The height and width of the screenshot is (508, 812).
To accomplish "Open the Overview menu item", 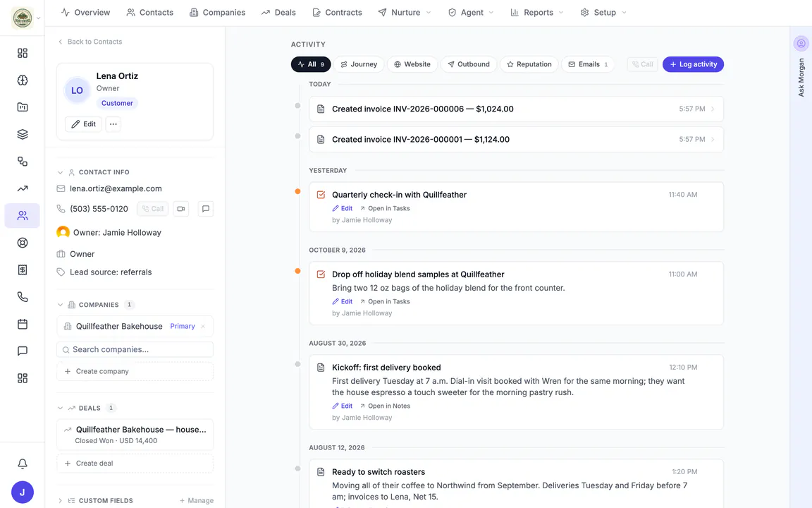I will [x=85, y=13].
